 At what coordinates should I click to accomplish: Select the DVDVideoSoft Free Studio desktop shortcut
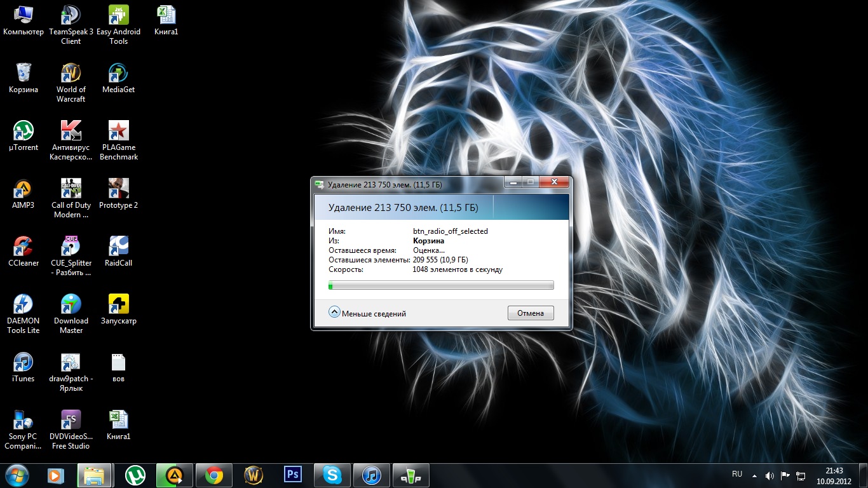71,430
